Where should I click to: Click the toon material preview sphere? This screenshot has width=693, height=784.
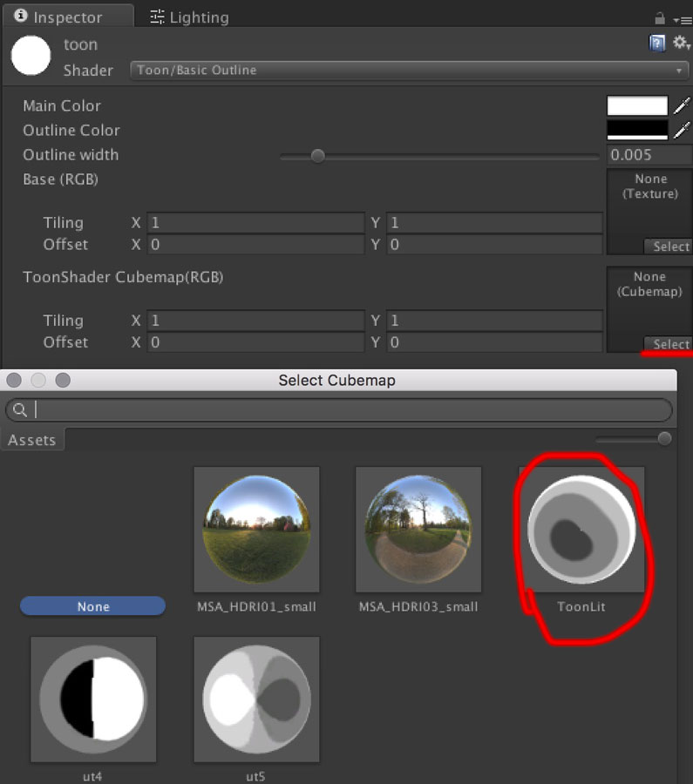pos(31,55)
